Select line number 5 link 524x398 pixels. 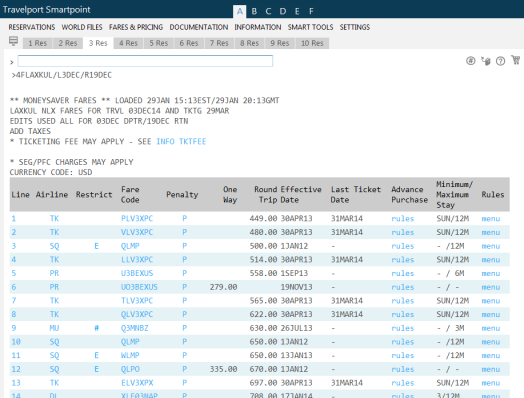click(14, 273)
